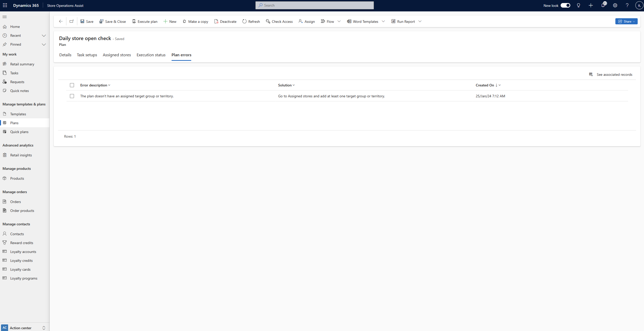
Task: Check the plan error row checkbox
Action: click(x=72, y=96)
